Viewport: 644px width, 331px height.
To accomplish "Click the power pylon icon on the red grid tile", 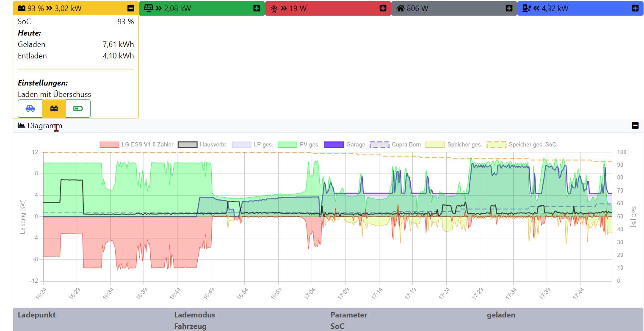I will (274, 8).
